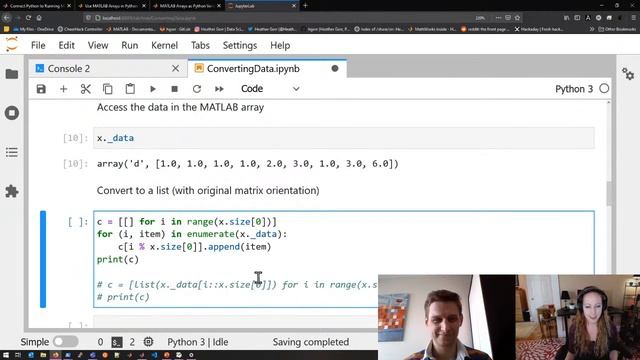Select the x._data input cell
Viewport: 640px width, 360px height.
[x=344, y=138]
